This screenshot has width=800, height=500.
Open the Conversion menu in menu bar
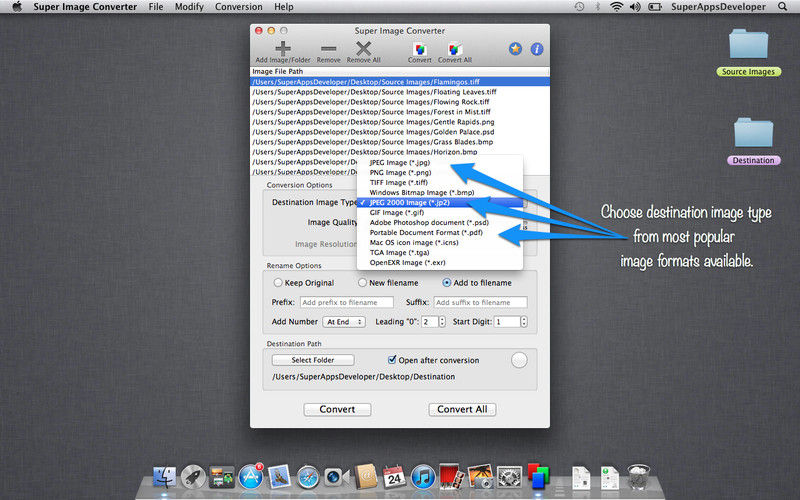point(238,7)
